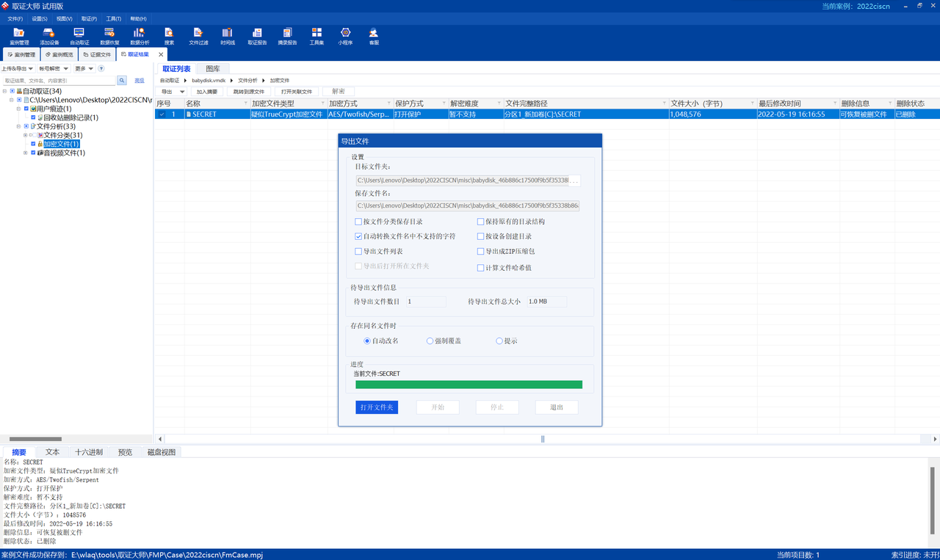Screen dimensions: 940x560
Task: Enable 按文件分类保存目录 checkbox
Action: pyautogui.click(x=358, y=222)
